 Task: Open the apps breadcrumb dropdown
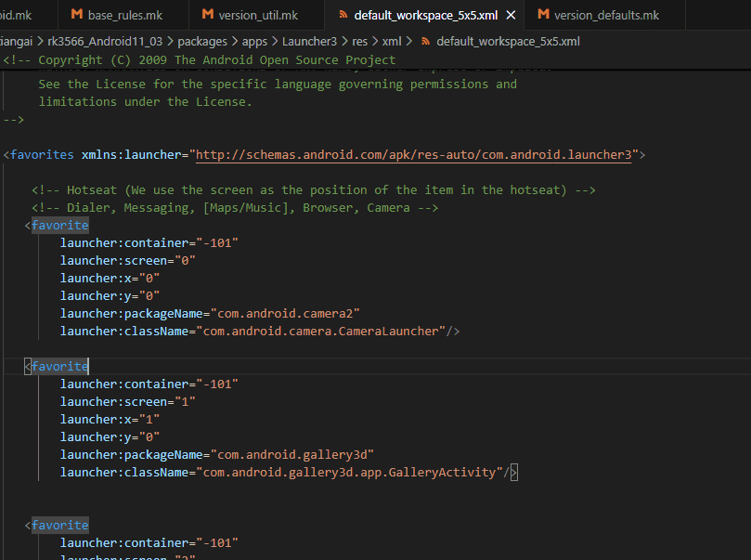pyautogui.click(x=254, y=42)
